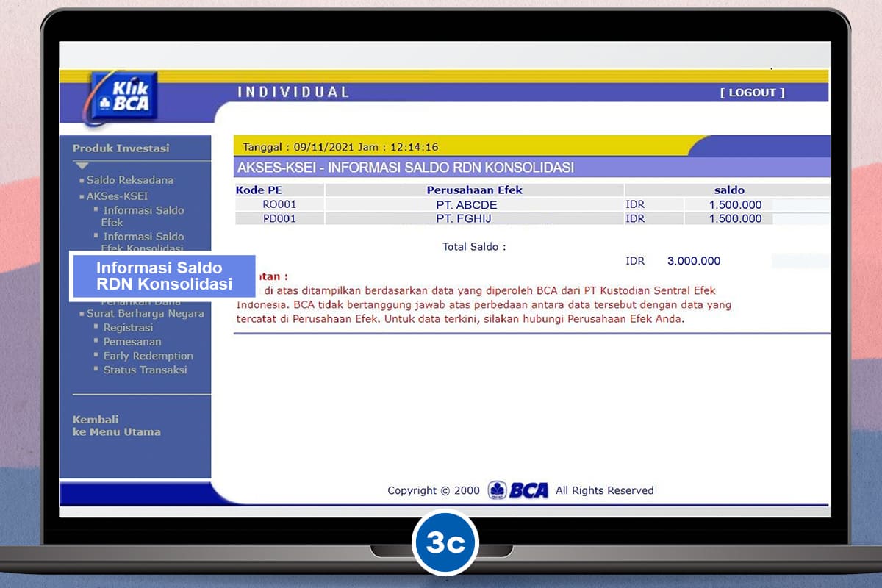Click the down-arrow under Produk Investasi
The image size is (882, 588).
(82, 166)
